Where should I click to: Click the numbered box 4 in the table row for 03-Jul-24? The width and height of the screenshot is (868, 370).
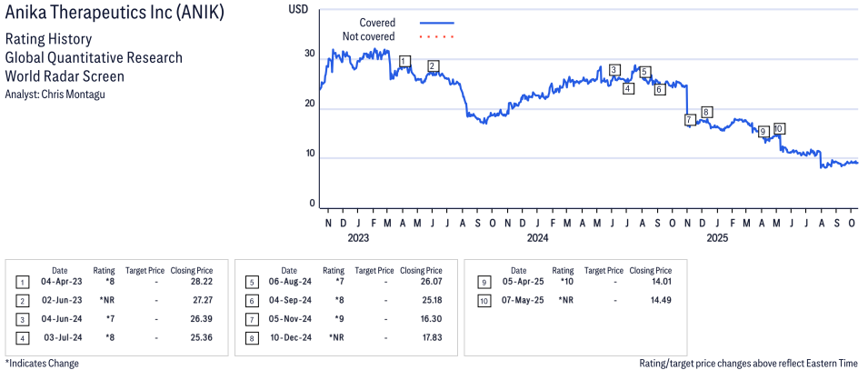[x=23, y=337]
